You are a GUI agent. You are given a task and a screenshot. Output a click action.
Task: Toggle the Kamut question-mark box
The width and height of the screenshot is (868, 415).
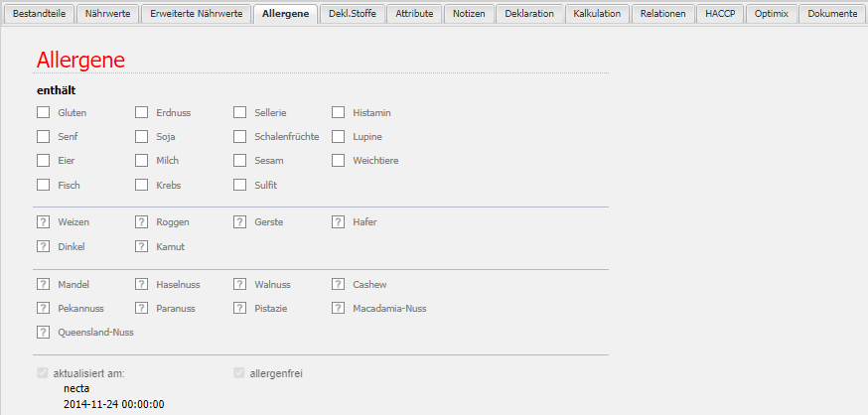141,246
